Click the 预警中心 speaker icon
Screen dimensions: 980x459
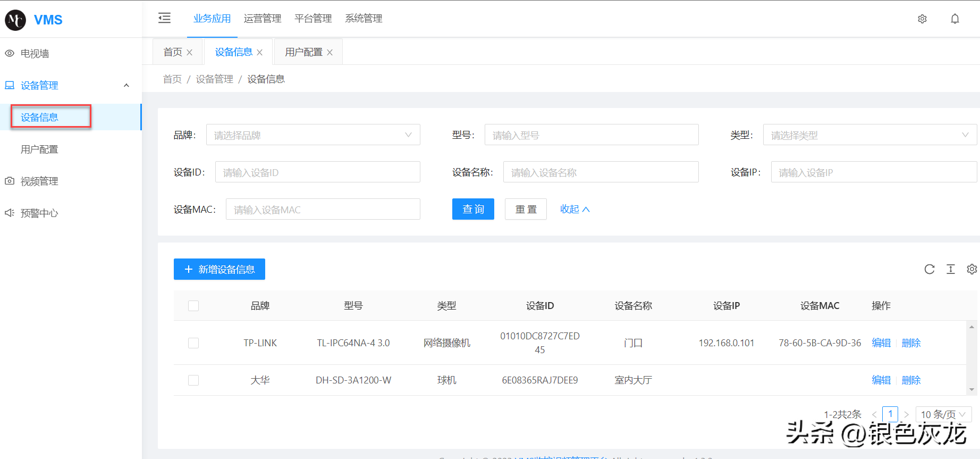pyautogui.click(x=10, y=213)
